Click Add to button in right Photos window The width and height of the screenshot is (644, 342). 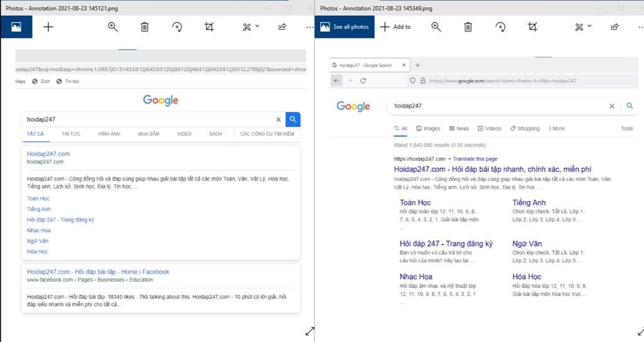pyautogui.click(x=395, y=27)
